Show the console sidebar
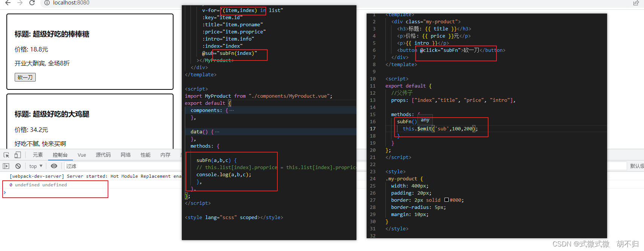Image resolution: width=644 pixels, height=251 pixels. [6, 166]
